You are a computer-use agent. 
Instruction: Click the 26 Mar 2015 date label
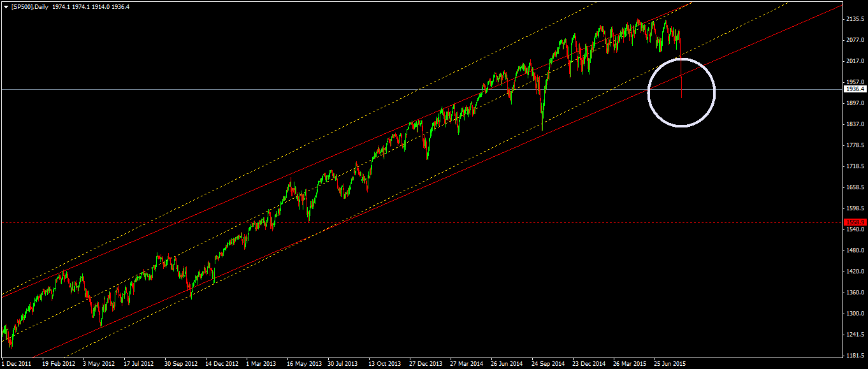630,364
